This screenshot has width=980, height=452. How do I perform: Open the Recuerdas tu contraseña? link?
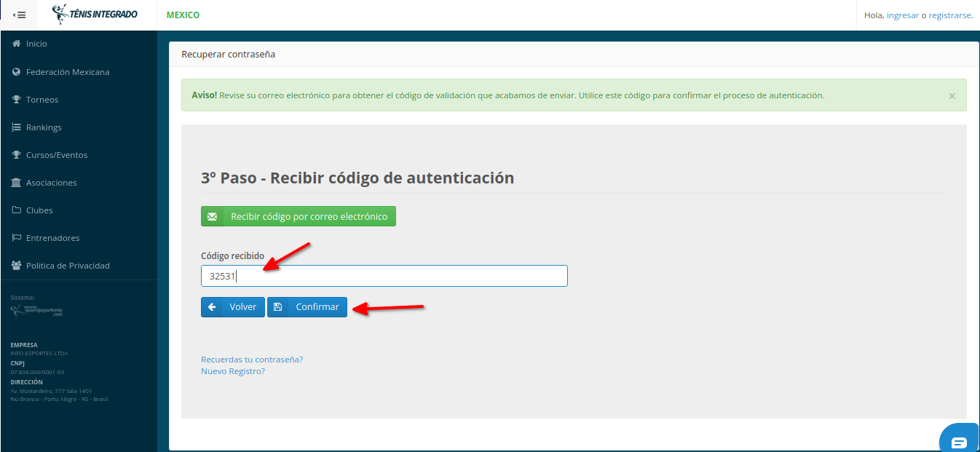coord(252,360)
